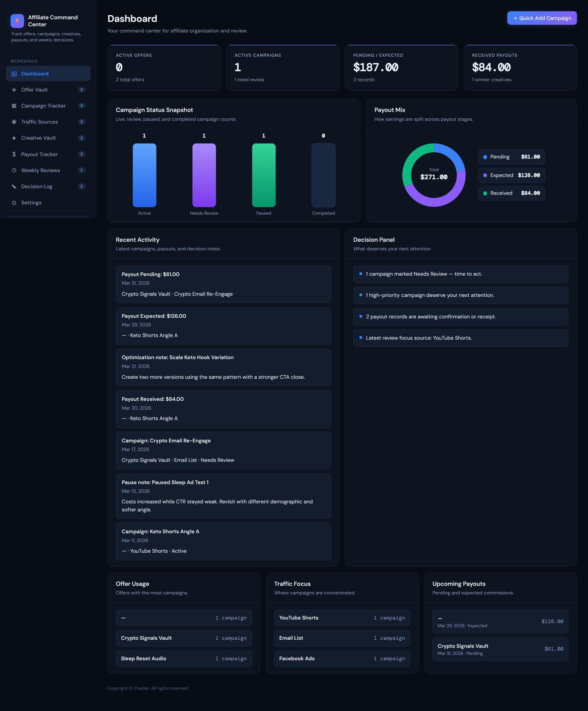Click Latest review focus source item
The image size is (588, 711).
[461, 338]
